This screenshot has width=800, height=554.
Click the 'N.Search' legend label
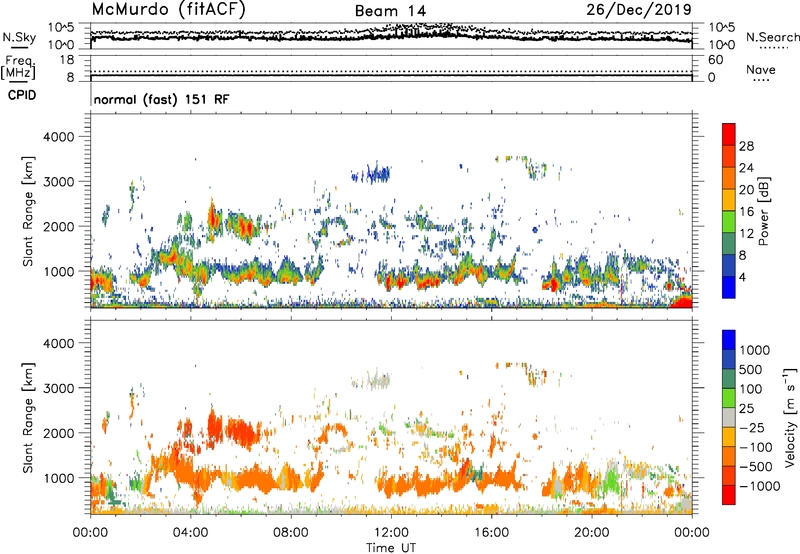[x=772, y=37]
